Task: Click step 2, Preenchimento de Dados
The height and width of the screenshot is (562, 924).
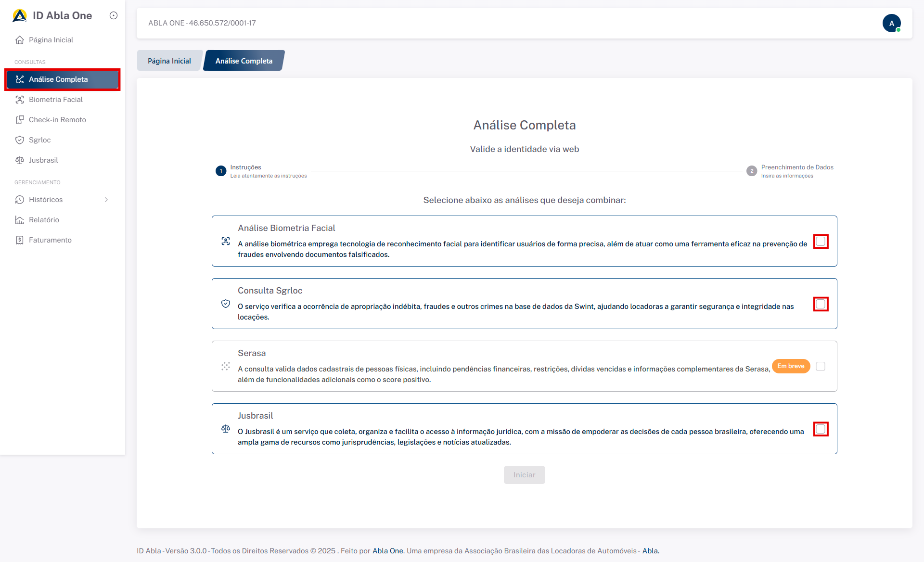Action: coord(752,171)
